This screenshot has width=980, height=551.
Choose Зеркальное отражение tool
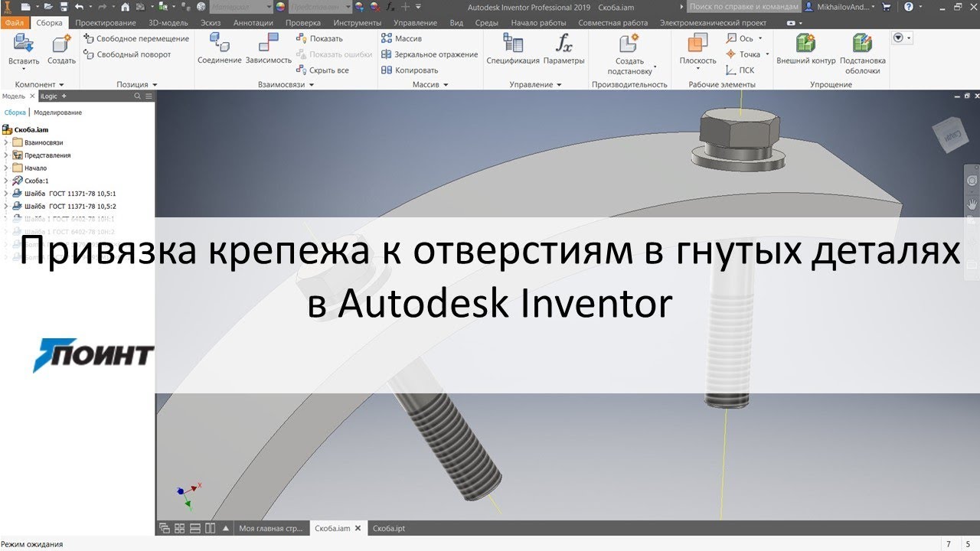pyautogui.click(x=430, y=54)
